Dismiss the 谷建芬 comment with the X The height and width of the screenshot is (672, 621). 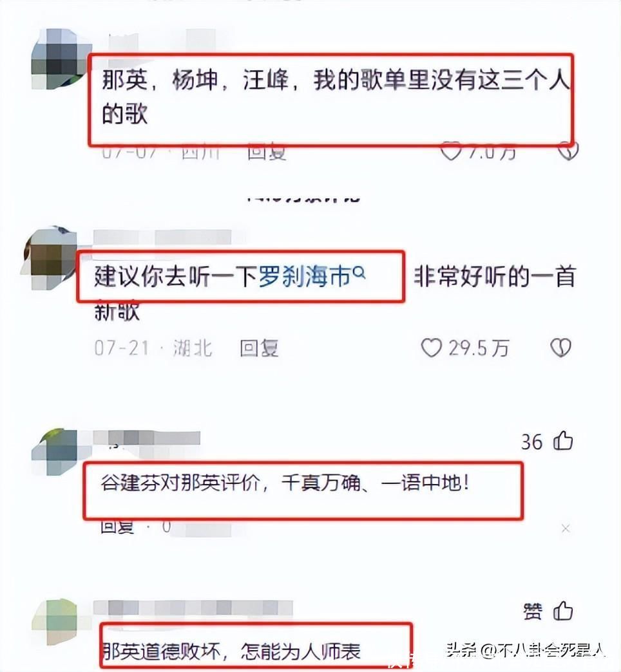(x=566, y=528)
